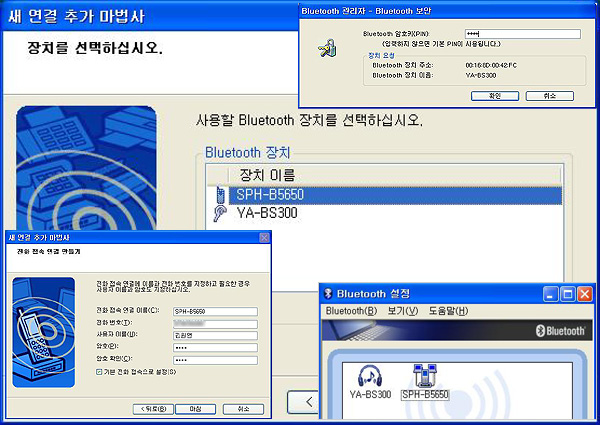The height and width of the screenshot is (425, 600).
Task: Click the device address 00:16:0D:00:42:FC text
Action: 491,65
